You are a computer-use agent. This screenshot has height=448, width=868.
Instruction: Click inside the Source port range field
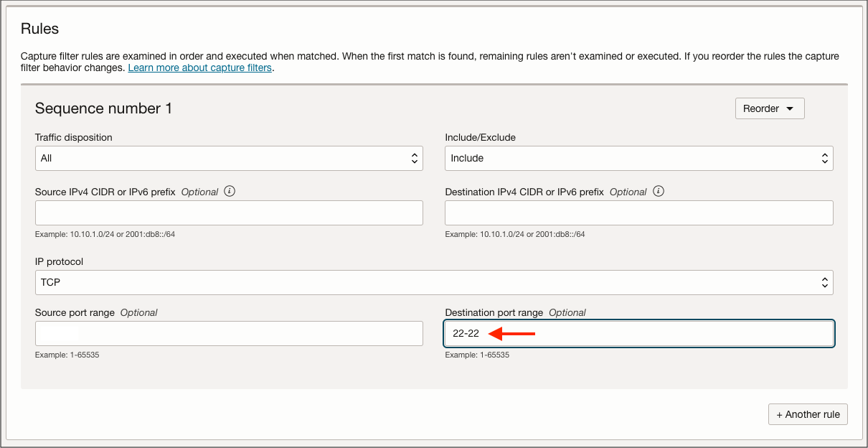[x=229, y=333]
